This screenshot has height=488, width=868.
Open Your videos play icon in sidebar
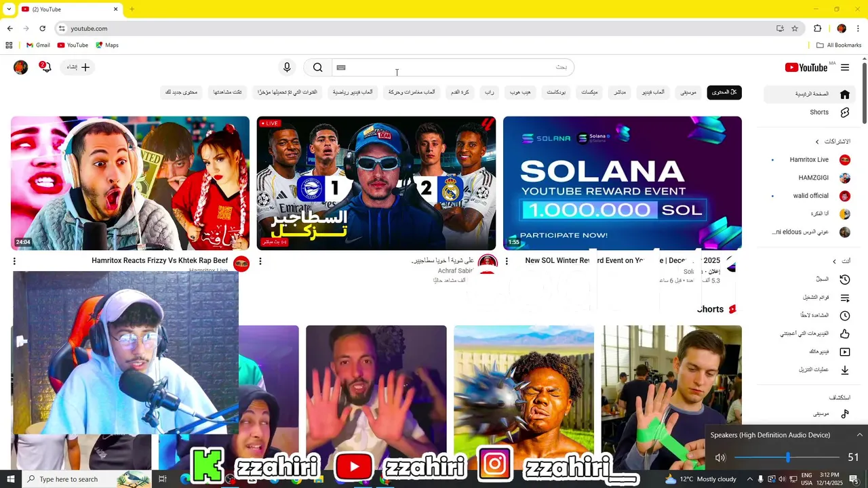coord(845,352)
